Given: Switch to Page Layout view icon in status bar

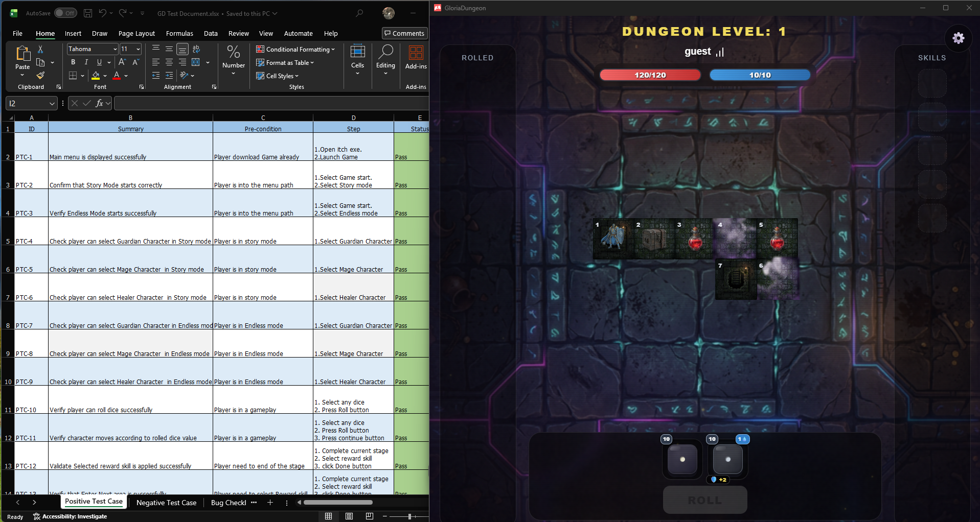Looking at the screenshot, I should pos(349,516).
